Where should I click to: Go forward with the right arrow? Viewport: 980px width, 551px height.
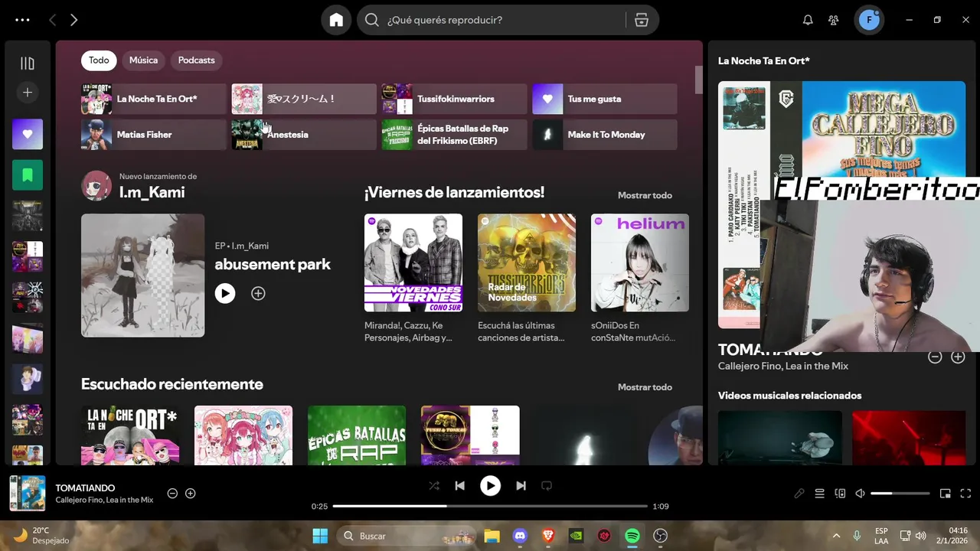73,20
